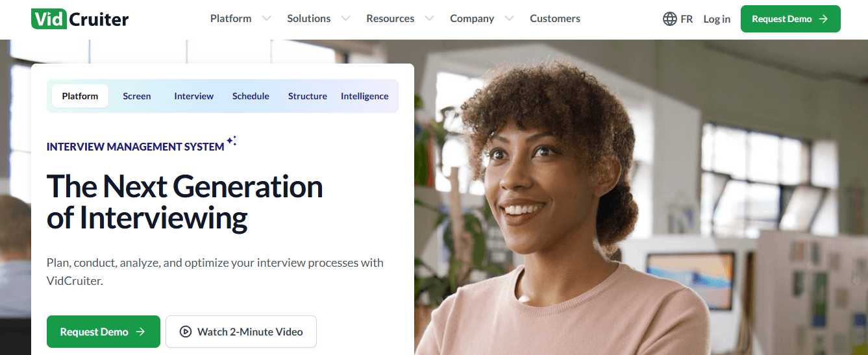Select the Schedule tab
The width and height of the screenshot is (868, 355).
pyautogui.click(x=251, y=96)
